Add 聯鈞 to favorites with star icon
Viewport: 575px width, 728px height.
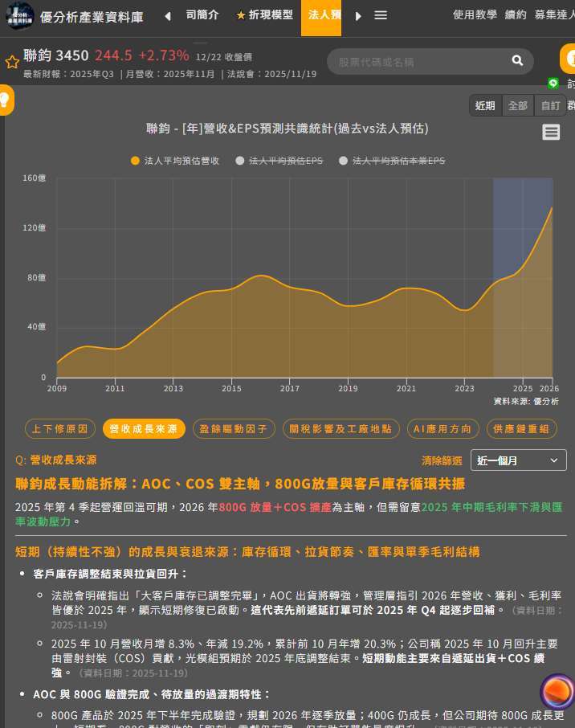click(12, 62)
